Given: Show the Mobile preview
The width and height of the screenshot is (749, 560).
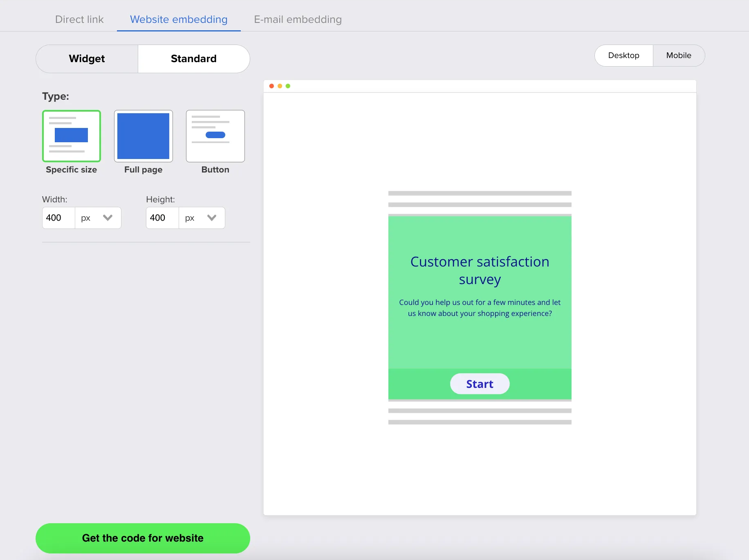Looking at the screenshot, I should (679, 56).
